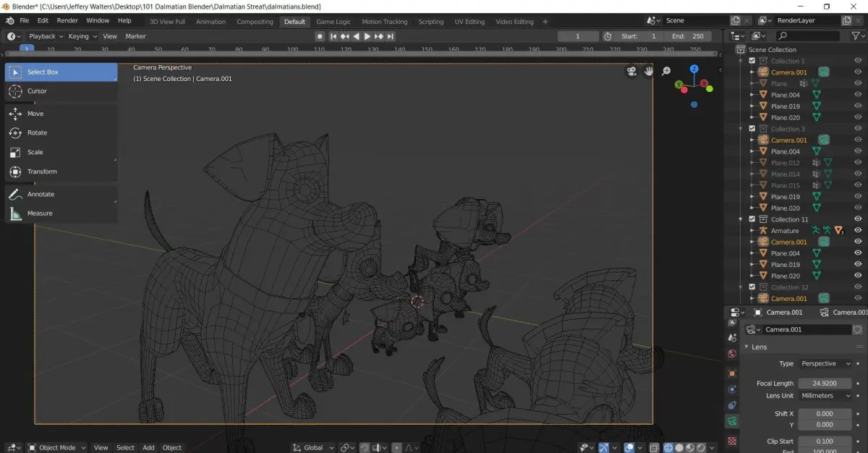This screenshot has height=453, width=868.
Task: Hide Armature using its eye icon
Action: click(x=858, y=231)
